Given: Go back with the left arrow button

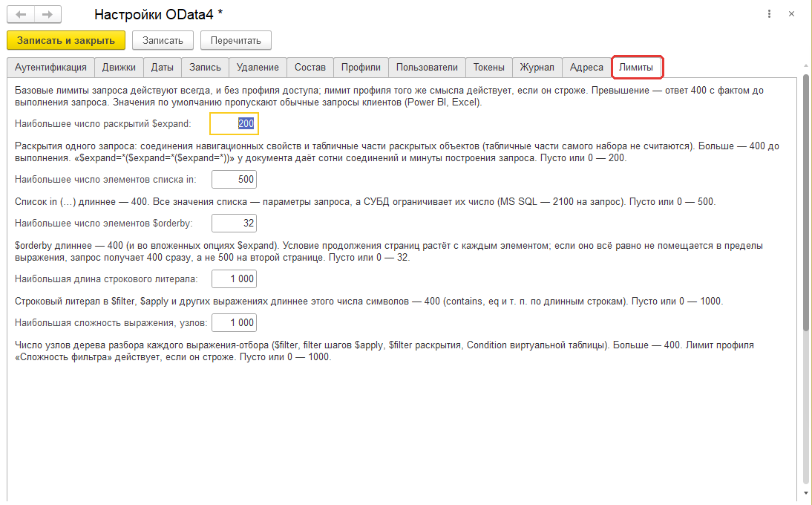Looking at the screenshot, I should pyautogui.click(x=21, y=15).
